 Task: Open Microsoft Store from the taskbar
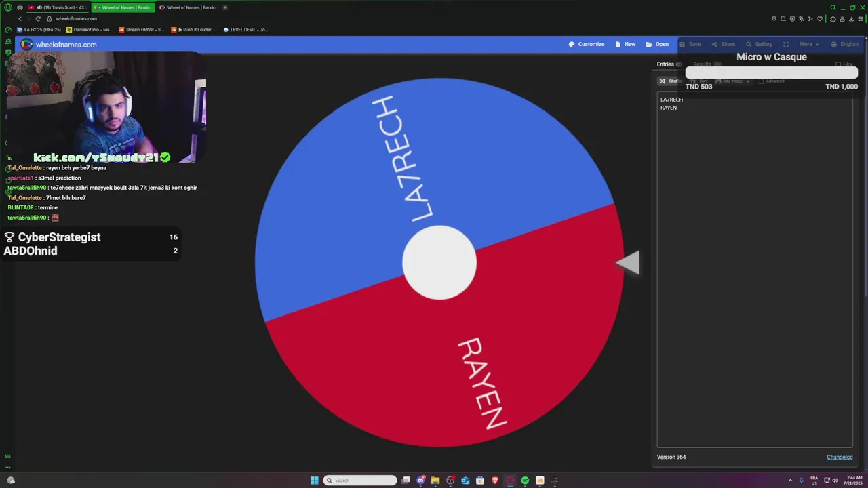[x=480, y=481]
